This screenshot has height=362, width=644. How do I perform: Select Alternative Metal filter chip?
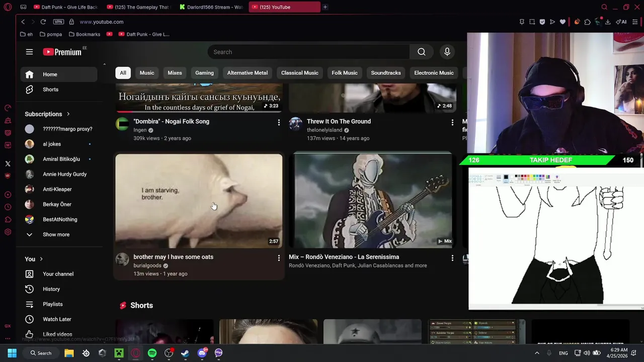[247, 73]
